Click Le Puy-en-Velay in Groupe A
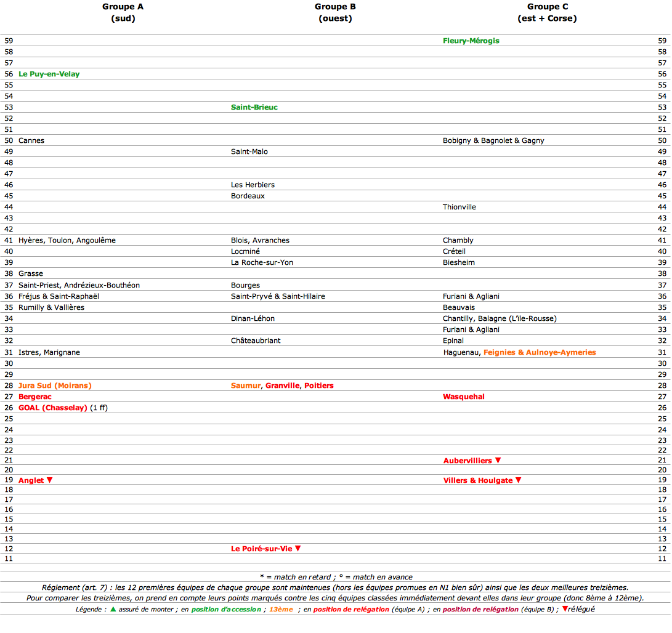This screenshot has height=633, width=672. point(49,74)
